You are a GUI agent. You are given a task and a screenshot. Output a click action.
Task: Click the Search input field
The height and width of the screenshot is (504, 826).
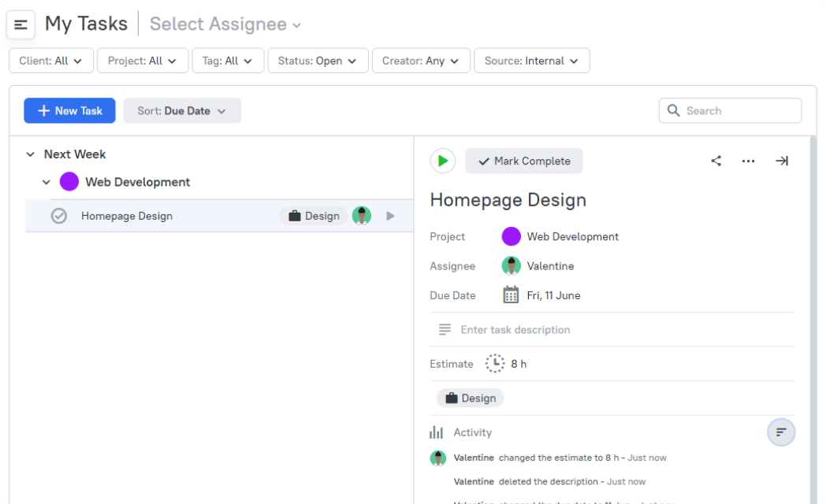click(x=730, y=110)
